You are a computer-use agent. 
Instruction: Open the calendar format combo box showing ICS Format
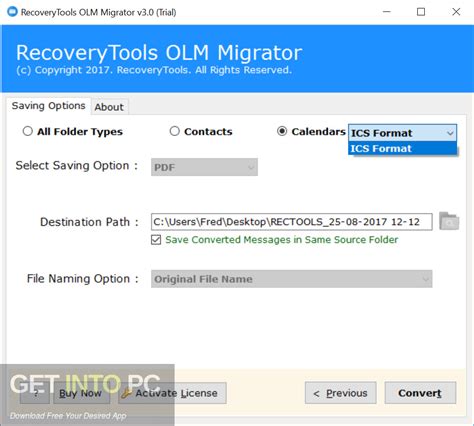pos(402,133)
